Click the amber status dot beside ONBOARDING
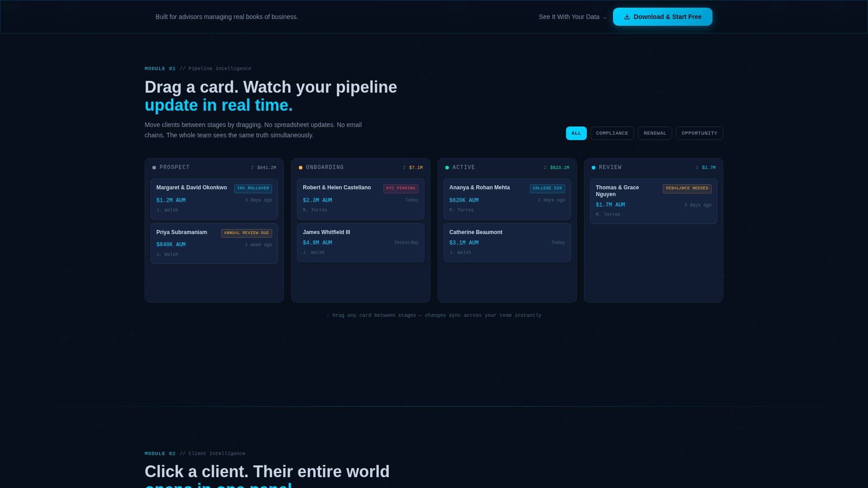The image size is (868, 488). (301, 167)
